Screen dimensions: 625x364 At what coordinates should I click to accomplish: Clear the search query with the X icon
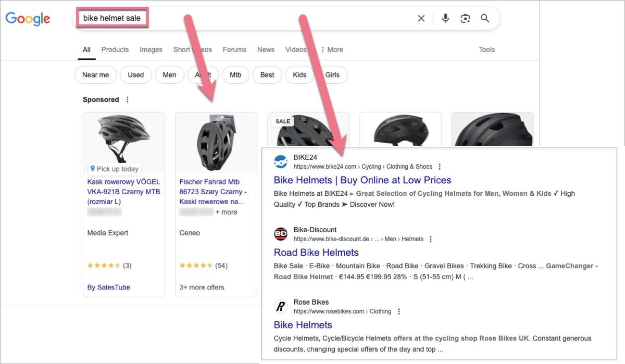tap(421, 18)
